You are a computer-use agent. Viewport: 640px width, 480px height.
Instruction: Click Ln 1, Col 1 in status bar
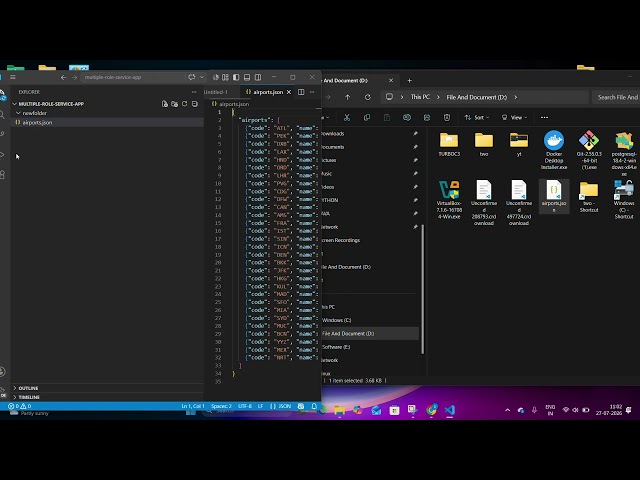coord(193,406)
